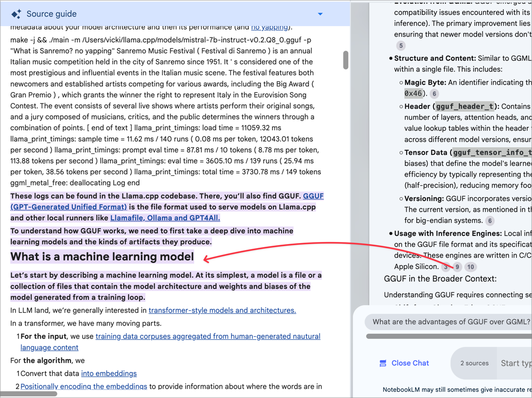Click the Start typing chat input
This screenshot has width=532, height=398.
(x=515, y=363)
